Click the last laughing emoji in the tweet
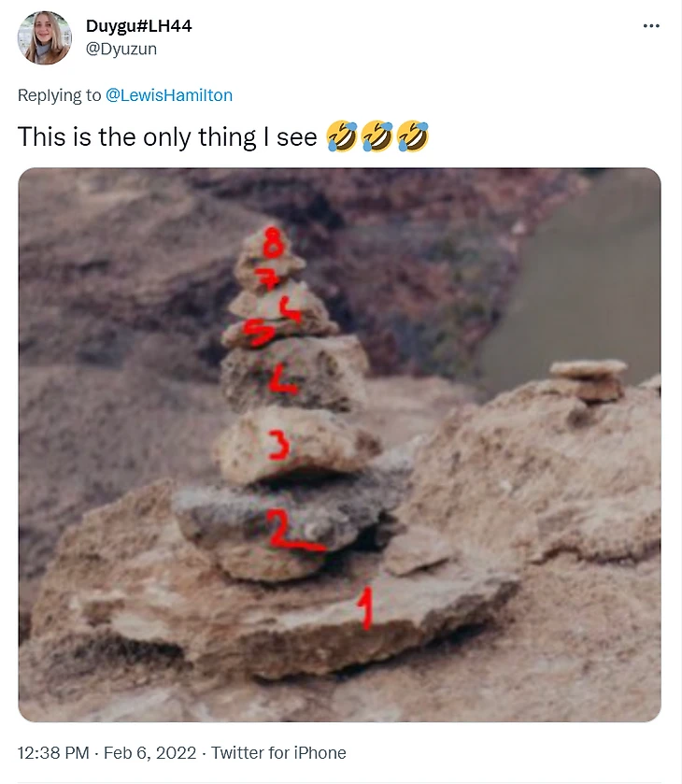This screenshot has height=784, width=682. point(413,137)
